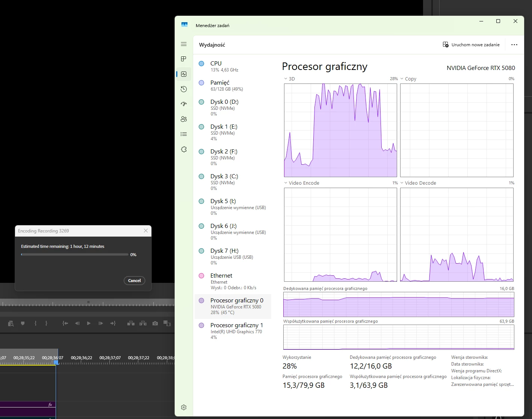Viewport: 532px width, 419px height.
Task: Click the encoding progress bar
Action: 75,255
